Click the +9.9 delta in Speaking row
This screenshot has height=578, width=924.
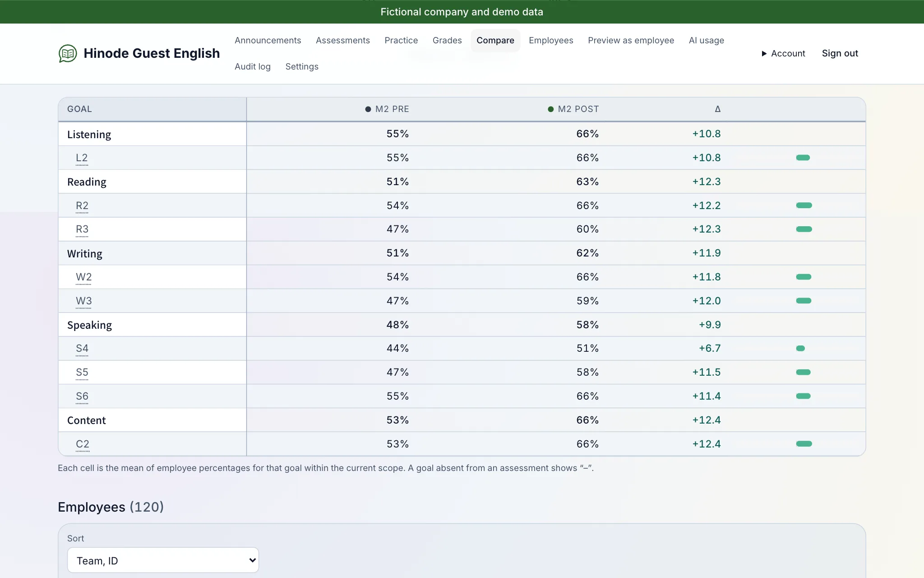point(710,325)
